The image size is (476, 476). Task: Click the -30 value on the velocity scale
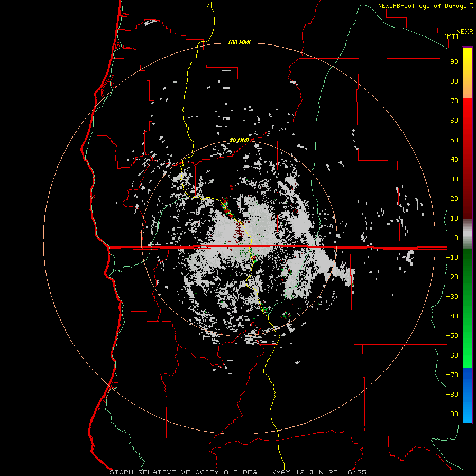pyautogui.click(x=452, y=297)
